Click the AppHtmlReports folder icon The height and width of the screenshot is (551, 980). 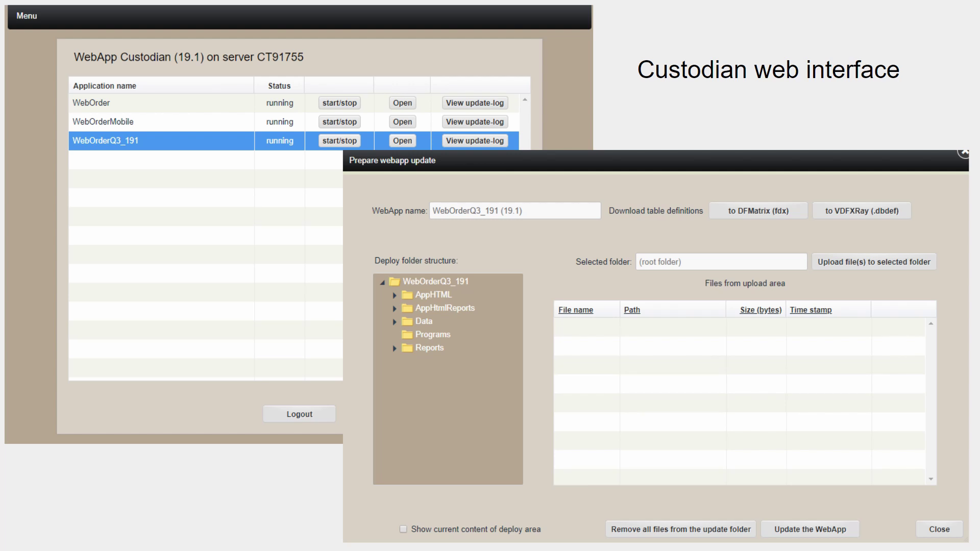(407, 308)
